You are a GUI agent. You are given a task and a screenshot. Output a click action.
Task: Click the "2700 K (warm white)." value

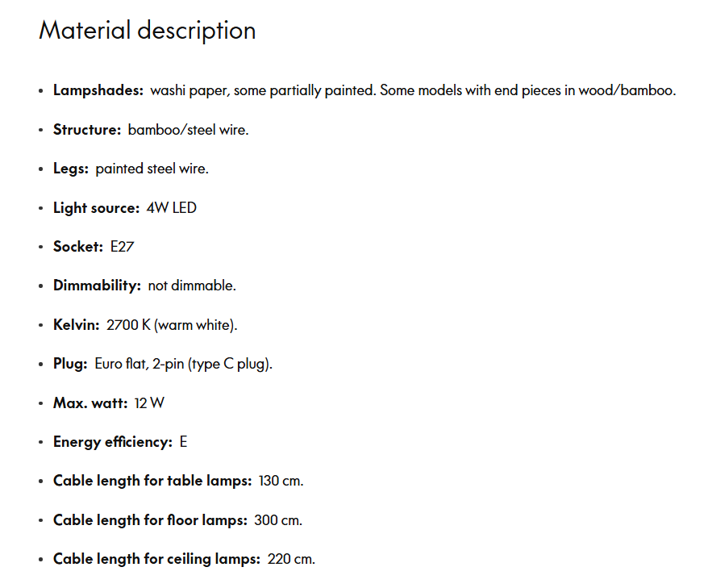172,325
